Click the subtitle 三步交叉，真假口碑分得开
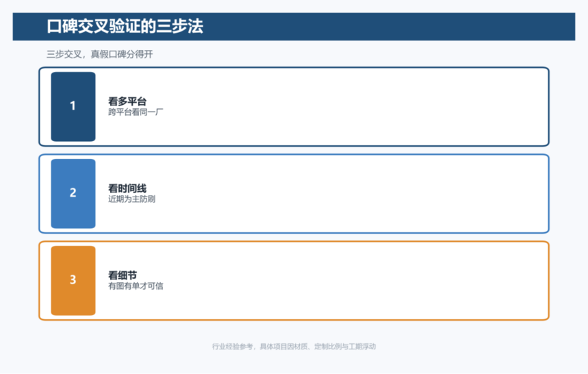This screenshot has height=374, width=588. click(100, 54)
